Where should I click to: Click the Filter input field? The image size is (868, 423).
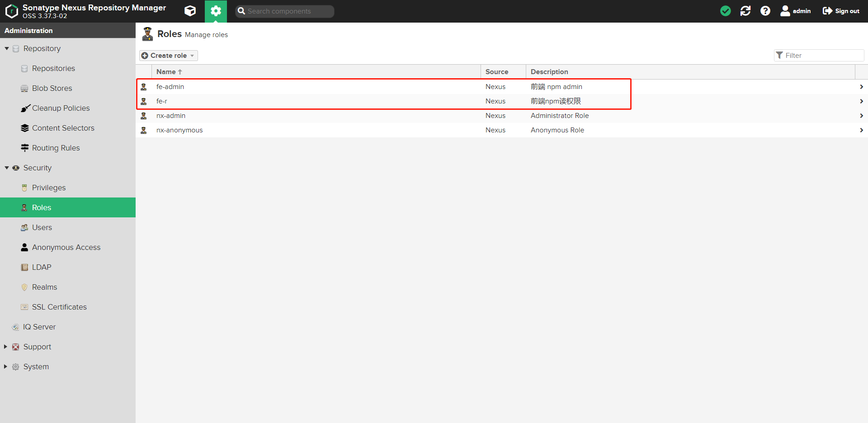(819, 55)
